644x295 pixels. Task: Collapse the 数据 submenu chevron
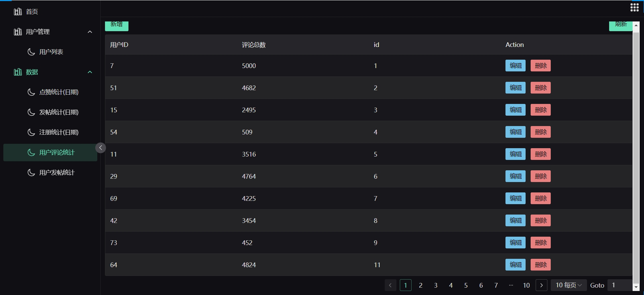90,72
